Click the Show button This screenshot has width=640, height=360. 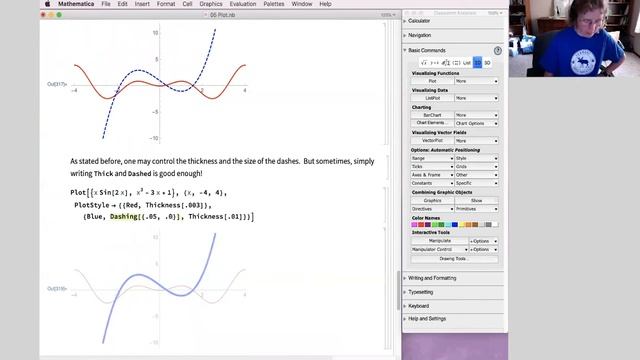pos(476,200)
